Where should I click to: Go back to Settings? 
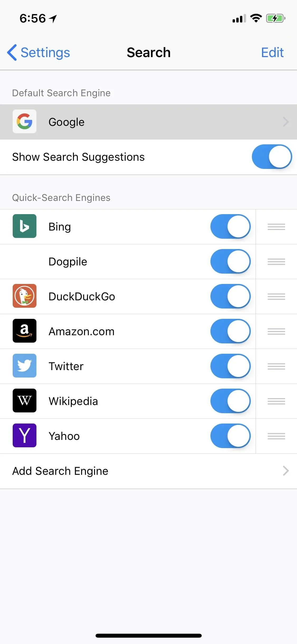tap(39, 52)
